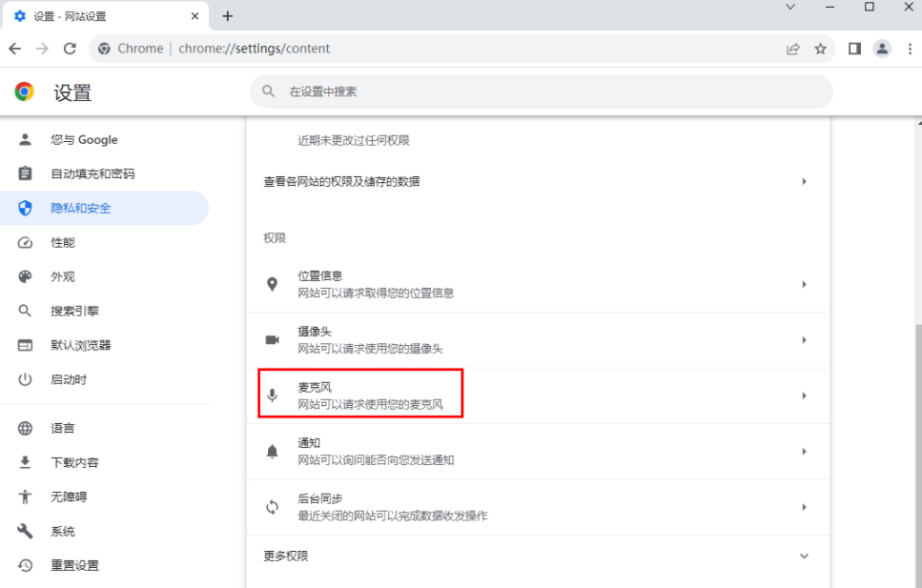Image resolution: width=922 pixels, height=588 pixels.
Task: Click the arrow on the 通知 row
Action: point(804,452)
